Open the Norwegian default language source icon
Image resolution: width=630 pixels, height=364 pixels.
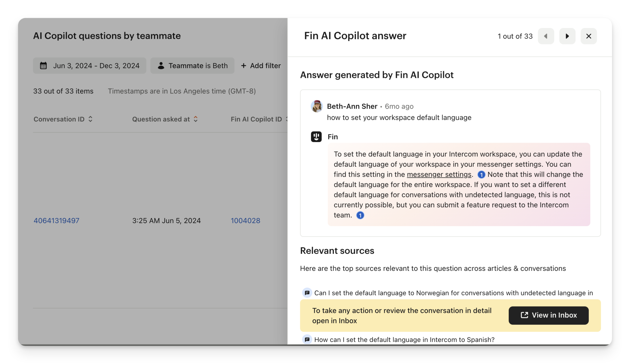click(307, 293)
